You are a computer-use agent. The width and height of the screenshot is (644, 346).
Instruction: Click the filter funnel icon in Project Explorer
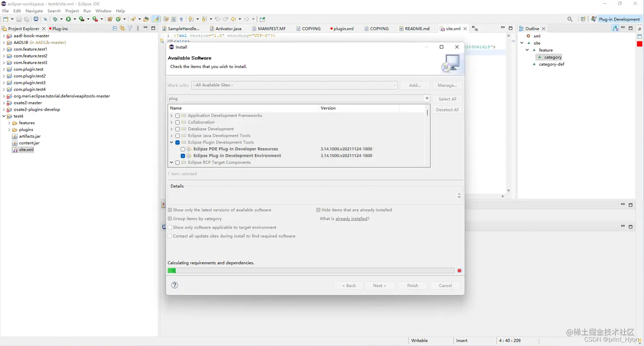point(130,29)
